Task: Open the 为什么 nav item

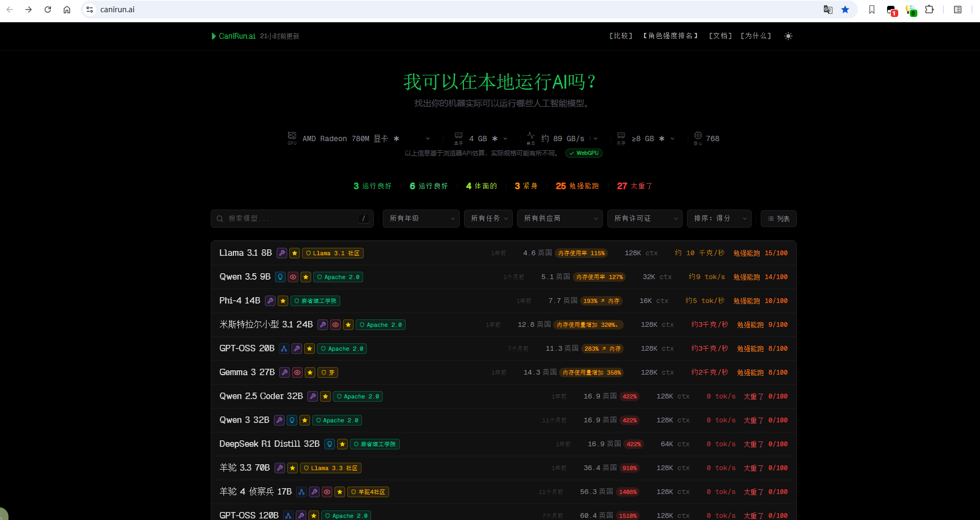Action: coord(756,36)
